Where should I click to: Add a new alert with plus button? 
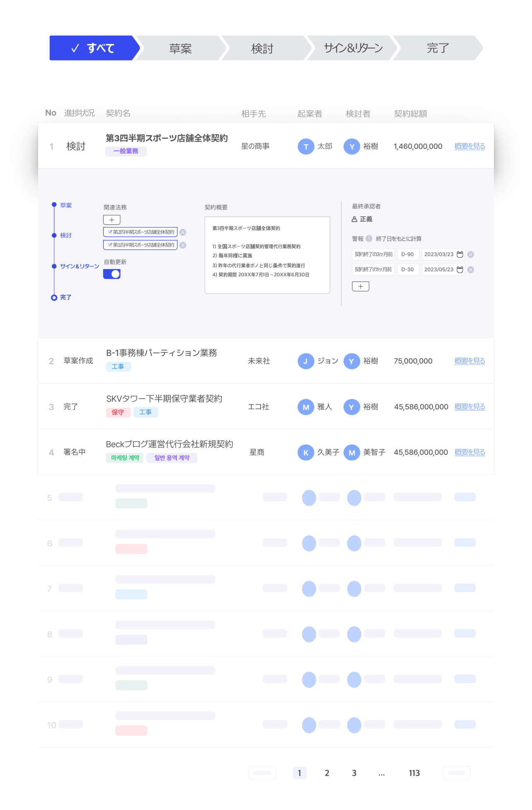click(360, 286)
